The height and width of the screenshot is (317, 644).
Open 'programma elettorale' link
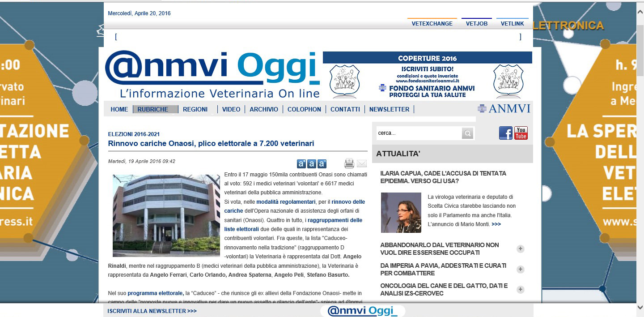[x=156, y=293]
